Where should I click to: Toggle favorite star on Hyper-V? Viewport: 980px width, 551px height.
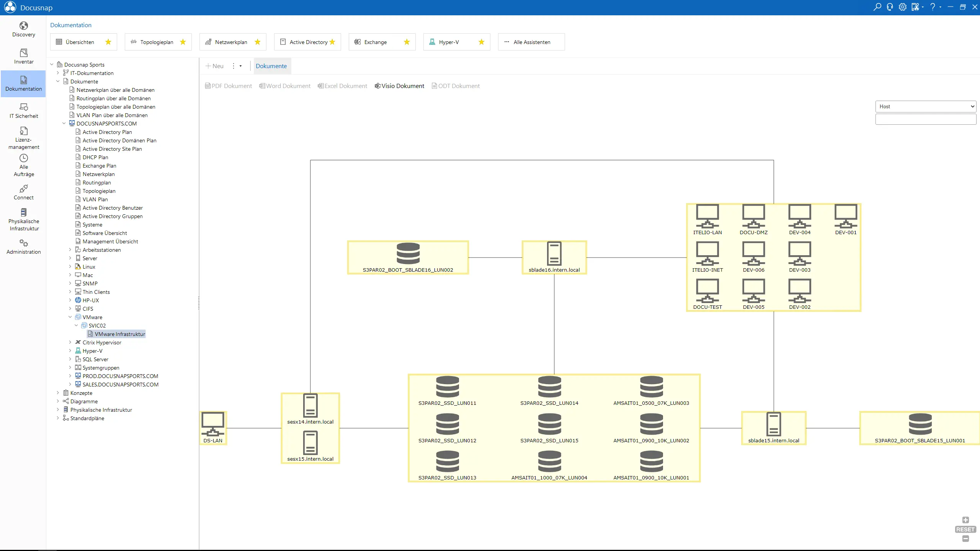tap(482, 42)
